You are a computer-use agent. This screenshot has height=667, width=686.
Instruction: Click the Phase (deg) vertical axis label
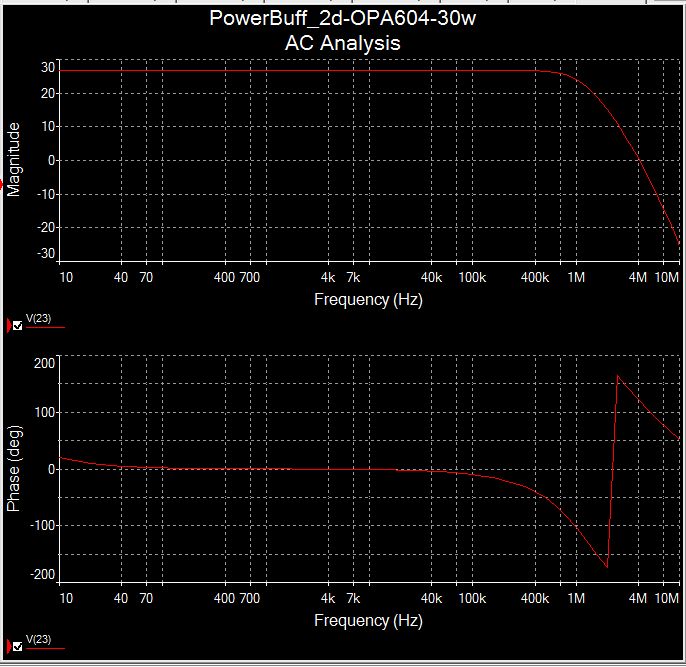14,468
